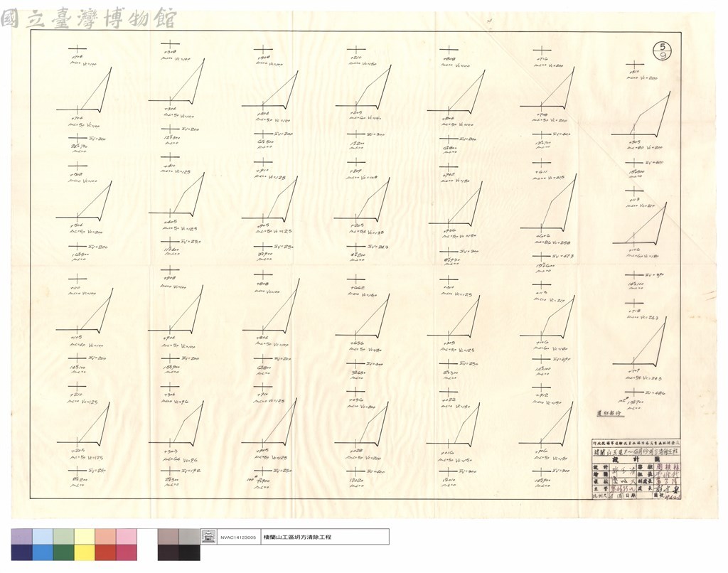Pick the black color swatch
728x573 pixels.
(x=189, y=552)
